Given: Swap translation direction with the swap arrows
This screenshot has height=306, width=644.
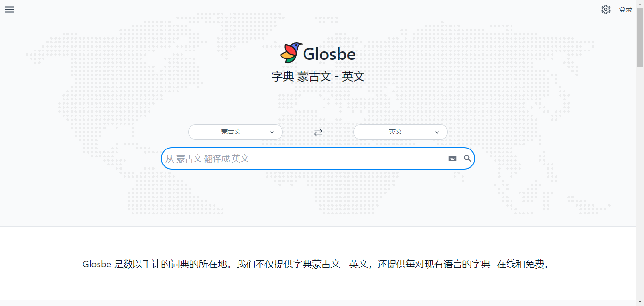Looking at the screenshot, I should (x=318, y=132).
